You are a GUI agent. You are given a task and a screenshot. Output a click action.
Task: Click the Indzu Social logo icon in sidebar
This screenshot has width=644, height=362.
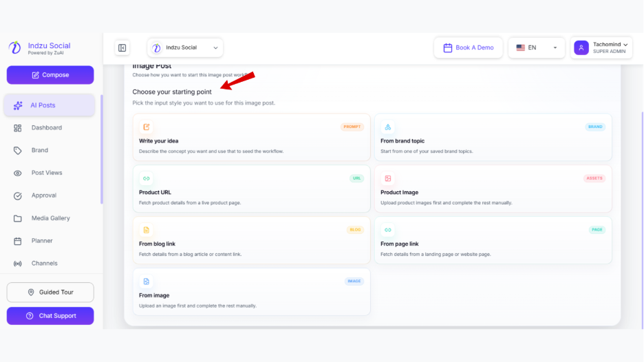[14, 47]
